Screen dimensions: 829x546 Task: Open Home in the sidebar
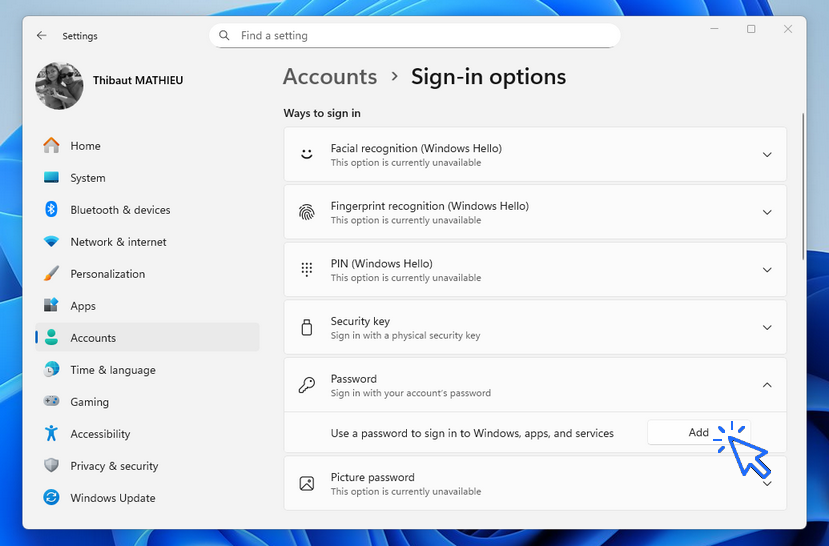coord(147,145)
